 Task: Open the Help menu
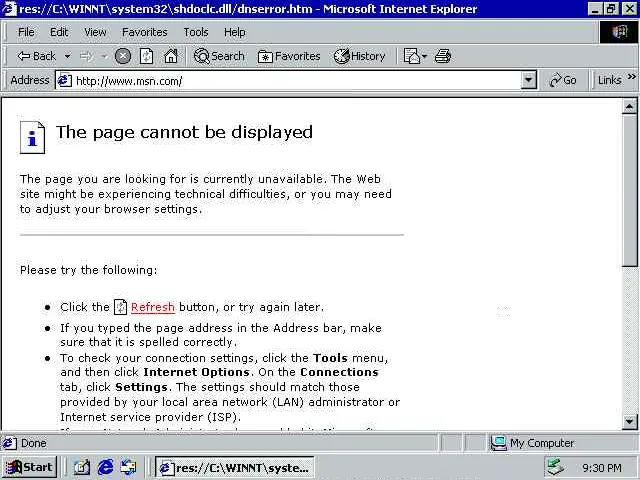point(235,32)
